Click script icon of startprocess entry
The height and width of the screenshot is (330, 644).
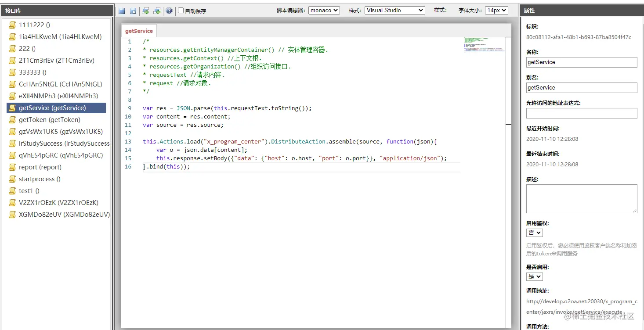point(12,179)
